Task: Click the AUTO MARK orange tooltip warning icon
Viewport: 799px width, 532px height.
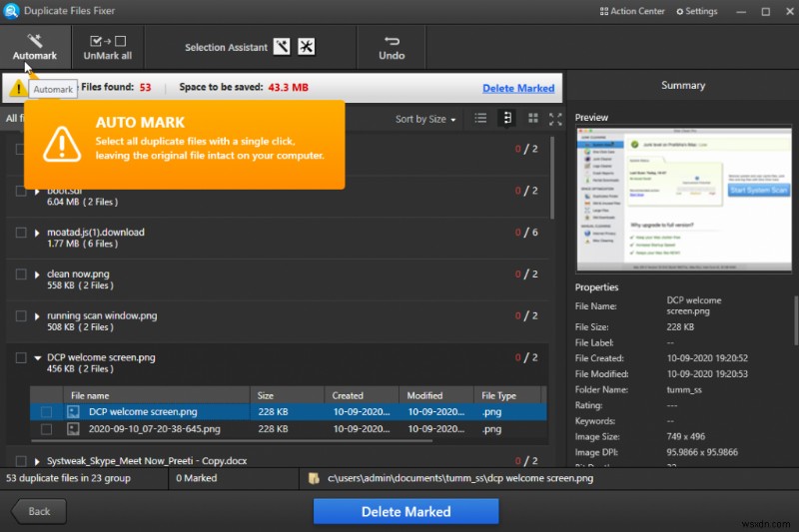Action: 62,144
